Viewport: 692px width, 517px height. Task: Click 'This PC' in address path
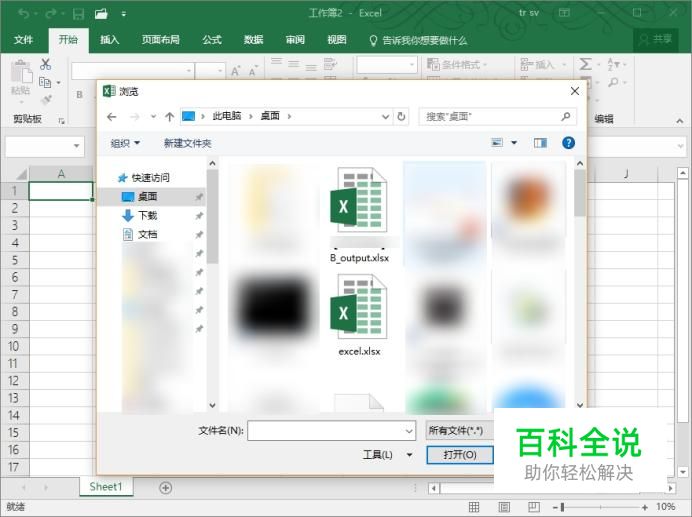pos(227,116)
